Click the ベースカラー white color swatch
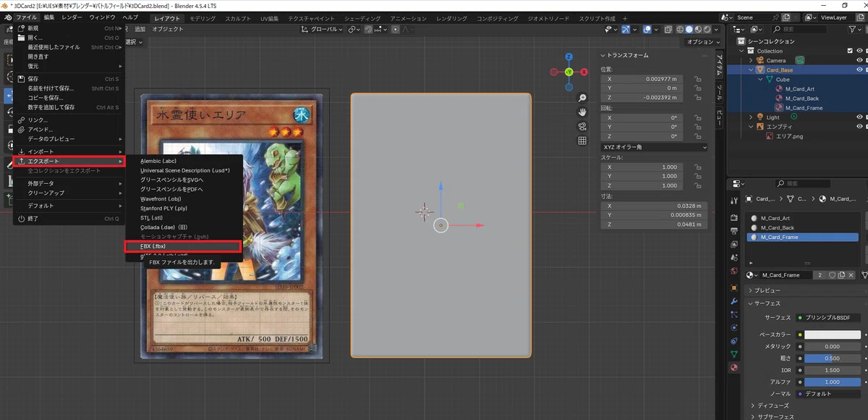 (x=832, y=335)
